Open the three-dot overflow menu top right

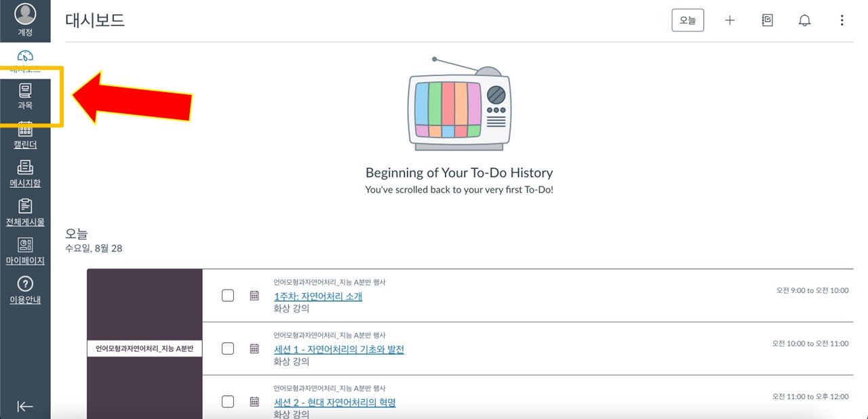click(x=842, y=20)
